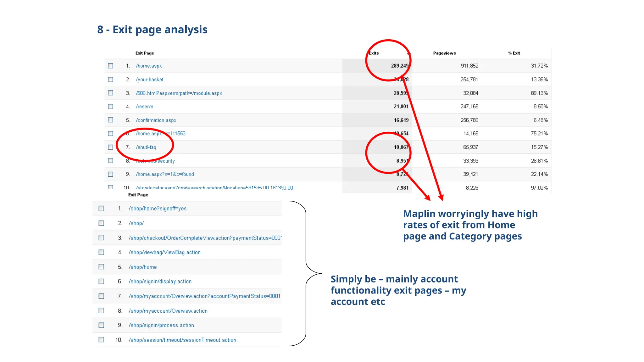This screenshot has width=644, height=362.
Task: Tick the checkbox for /home.aspx row 1
Action: 110,66
